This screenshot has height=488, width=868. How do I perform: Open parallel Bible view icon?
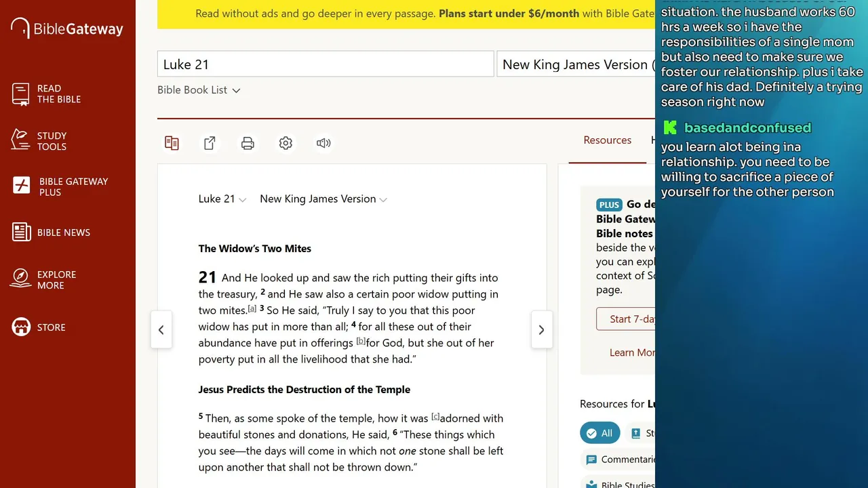(172, 143)
